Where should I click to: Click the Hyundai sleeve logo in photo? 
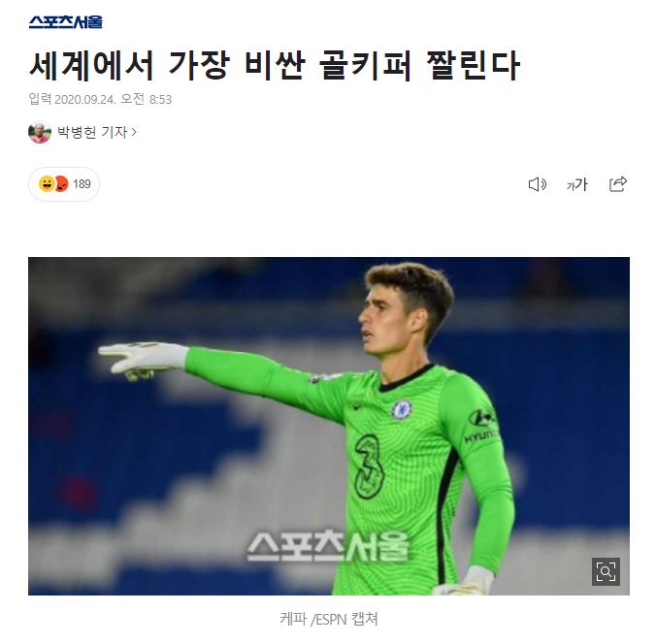(481, 427)
